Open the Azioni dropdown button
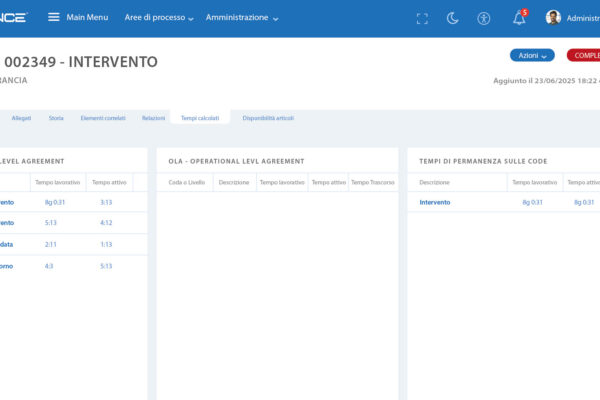The height and width of the screenshot is (400, 600). click(x=532, y=56)
